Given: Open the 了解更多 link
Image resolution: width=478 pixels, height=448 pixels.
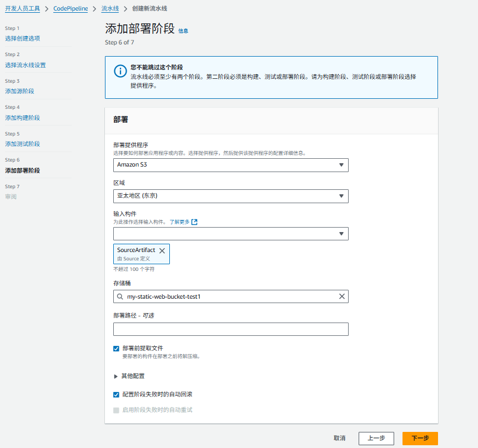Looking at the screenshot, I should click(x=179, y=222).
